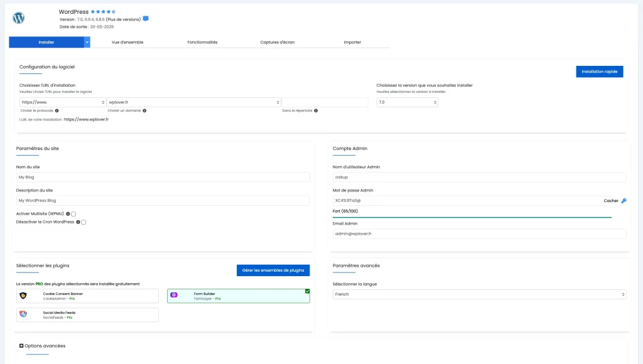Click the WordPress logo icon
643x364 pixels.
pyautogui.click(x=18, y=18)
